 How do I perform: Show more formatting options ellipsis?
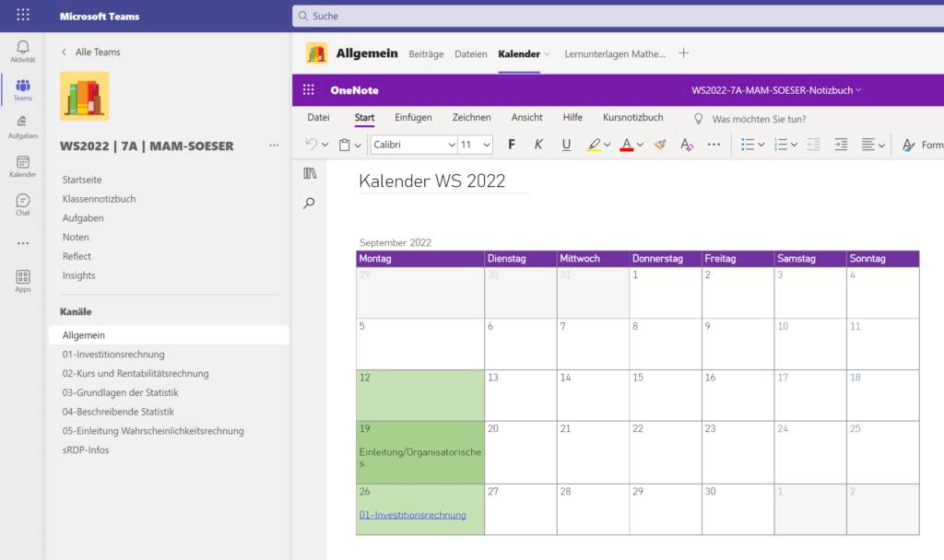click(x=714, y=145)
